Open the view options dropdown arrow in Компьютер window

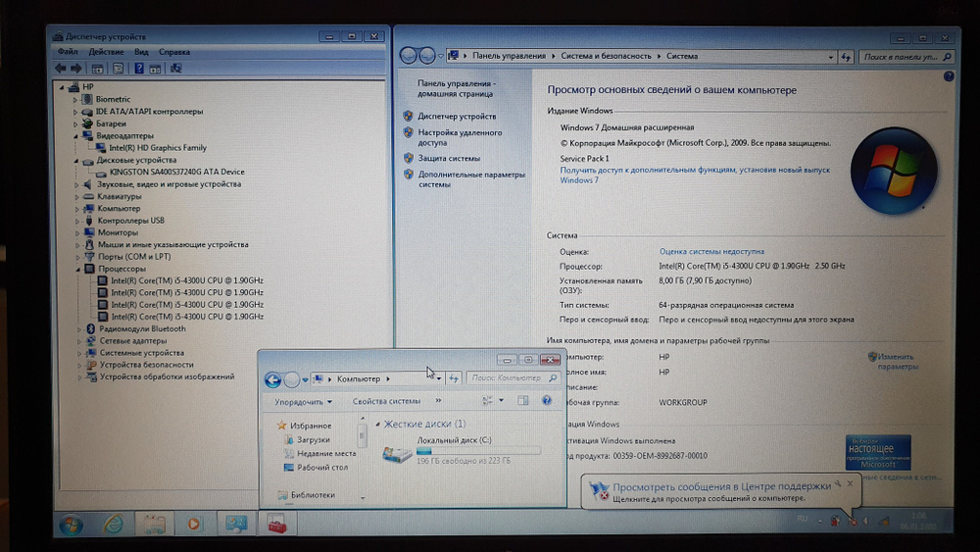[x=501, y=401]
